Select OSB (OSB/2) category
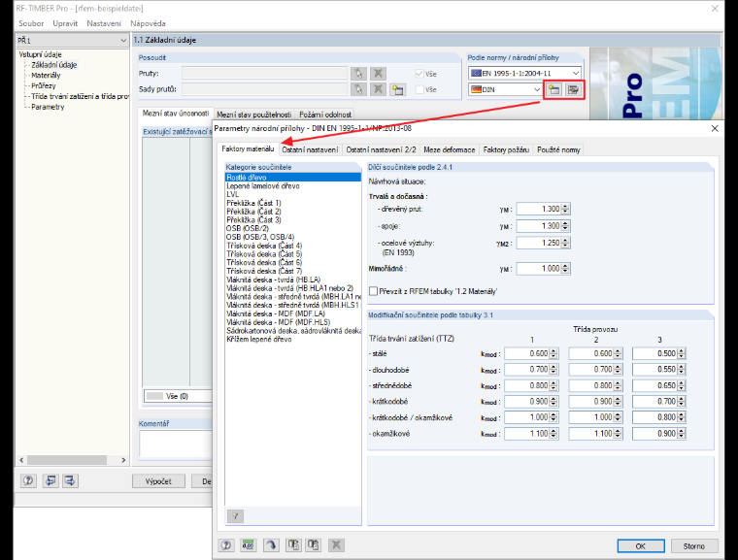The width and height of the screenshot is (738, 560). click(247, 228)
